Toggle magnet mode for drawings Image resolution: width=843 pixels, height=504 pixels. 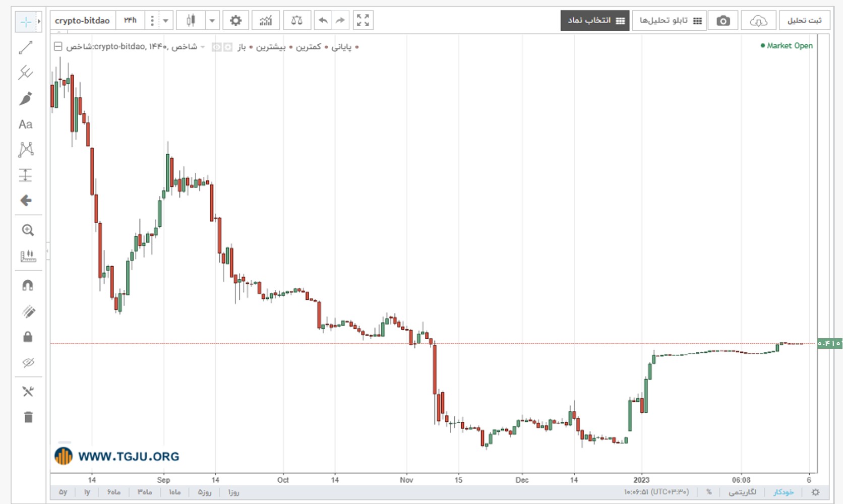28,286
